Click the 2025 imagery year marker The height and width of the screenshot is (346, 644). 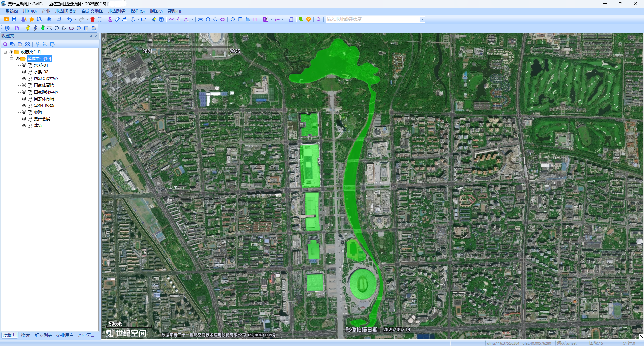tap(235, 51)
